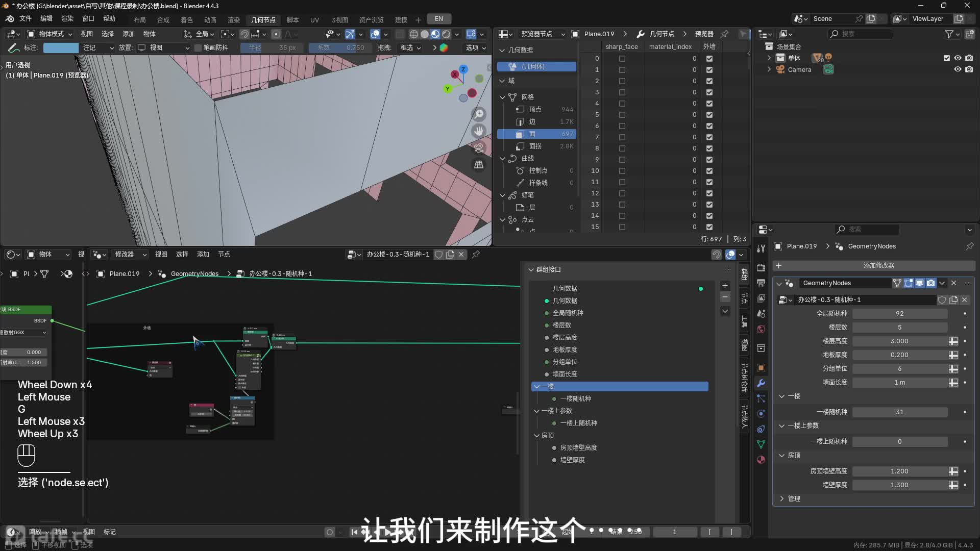Viewport: 980px width, 551px height.
Task: Expand the 单体 collection in the outliner
Action: [x=769, y=58]
